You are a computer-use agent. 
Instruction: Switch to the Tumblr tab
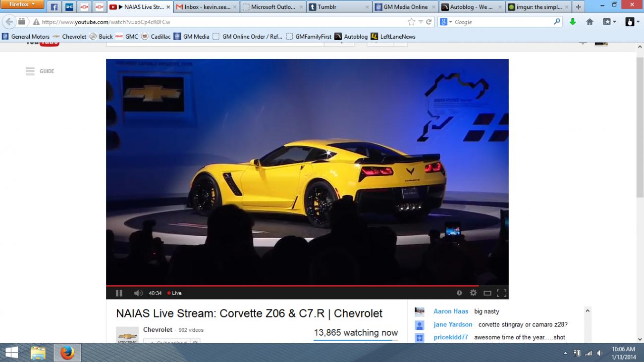(339, 7)
